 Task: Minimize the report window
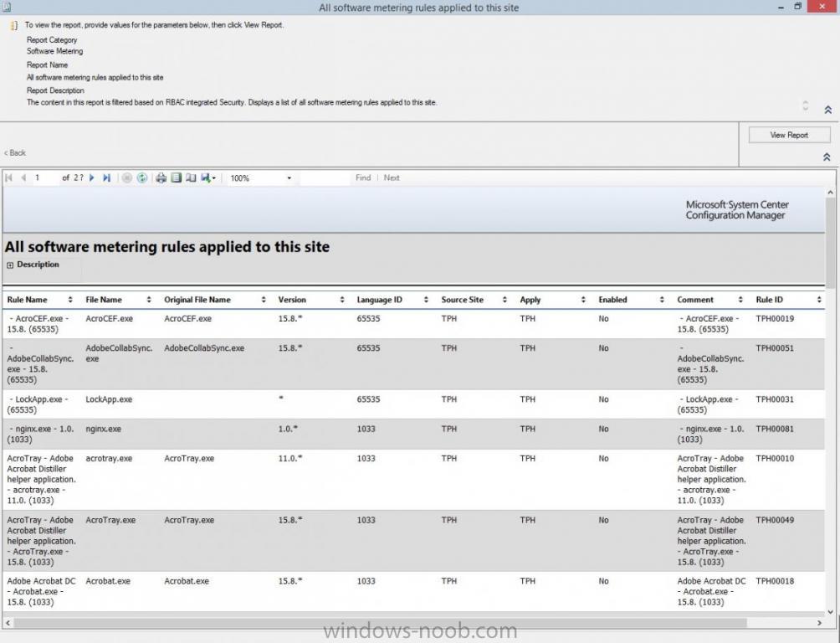pos(781,7)
